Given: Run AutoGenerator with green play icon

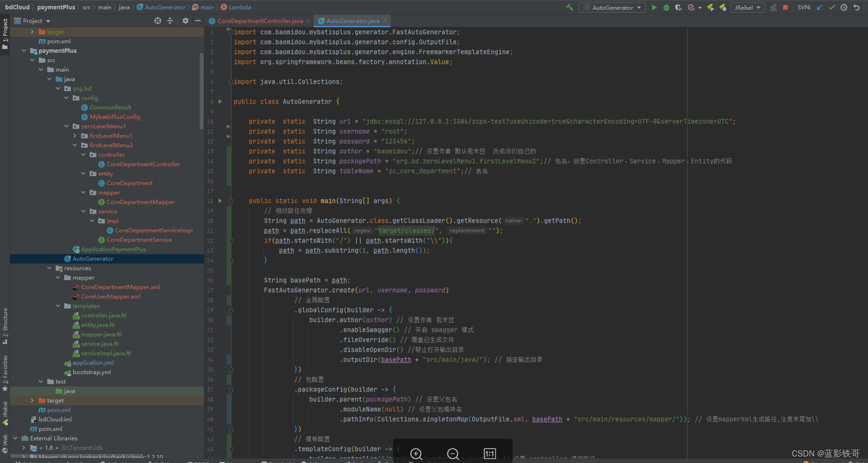Looking at the screenshot, I should 654,7.
